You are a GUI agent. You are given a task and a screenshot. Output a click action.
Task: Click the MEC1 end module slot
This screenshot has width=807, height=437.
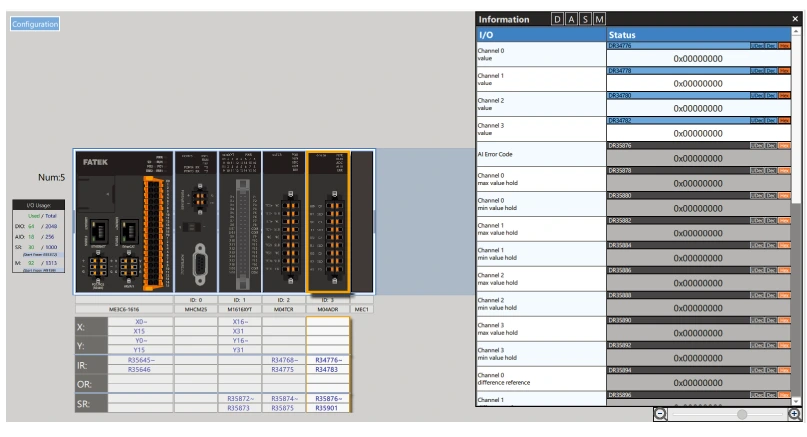pyautogui.click(x=362, y=221)
